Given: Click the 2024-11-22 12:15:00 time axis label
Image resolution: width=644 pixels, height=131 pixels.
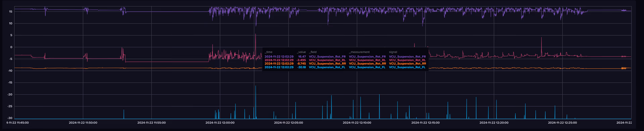Looking at the screenshot, I should tap(425, 123).
